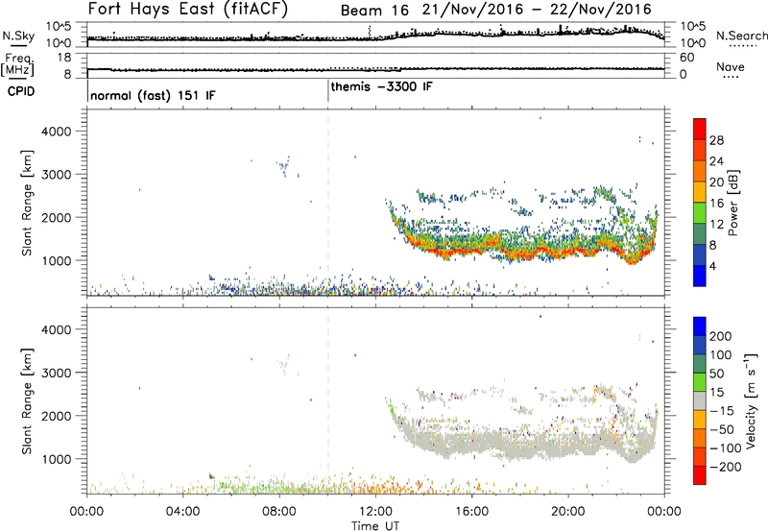This screenshot has height=532, width=768.
Task: Click the 'N.Search' legend label
Action: click(741, 36)
